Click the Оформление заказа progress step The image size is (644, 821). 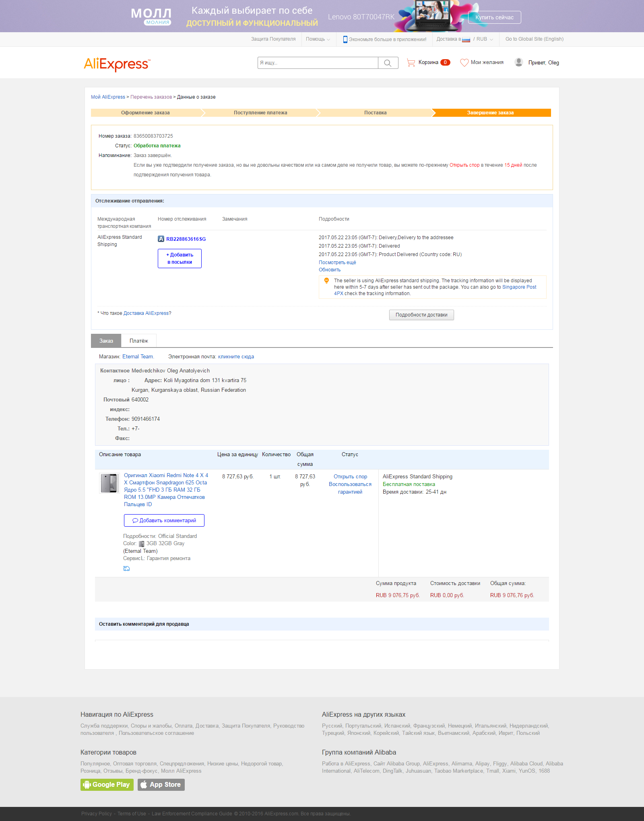pos(145,113)
